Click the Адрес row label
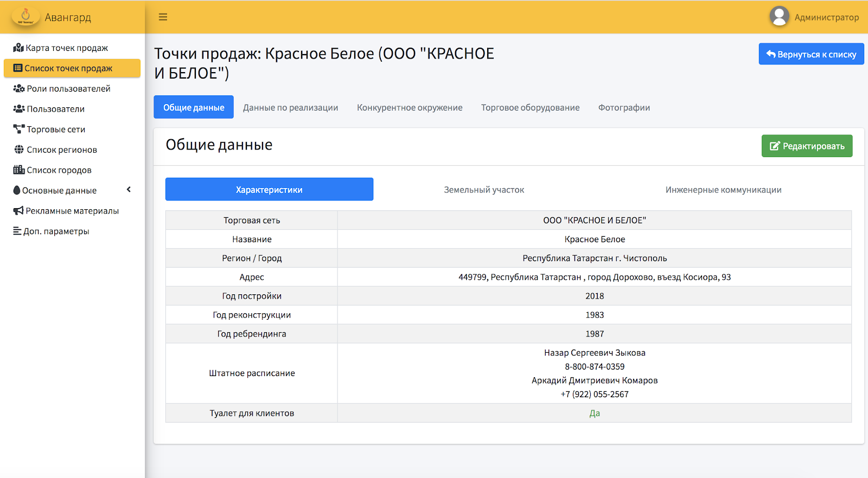The height and width of the screenshot is (478, 868). coord(252,277)
